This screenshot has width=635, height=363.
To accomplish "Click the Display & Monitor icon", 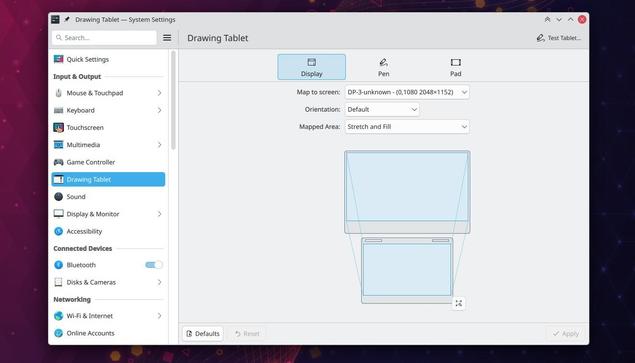I will (58, 214).
